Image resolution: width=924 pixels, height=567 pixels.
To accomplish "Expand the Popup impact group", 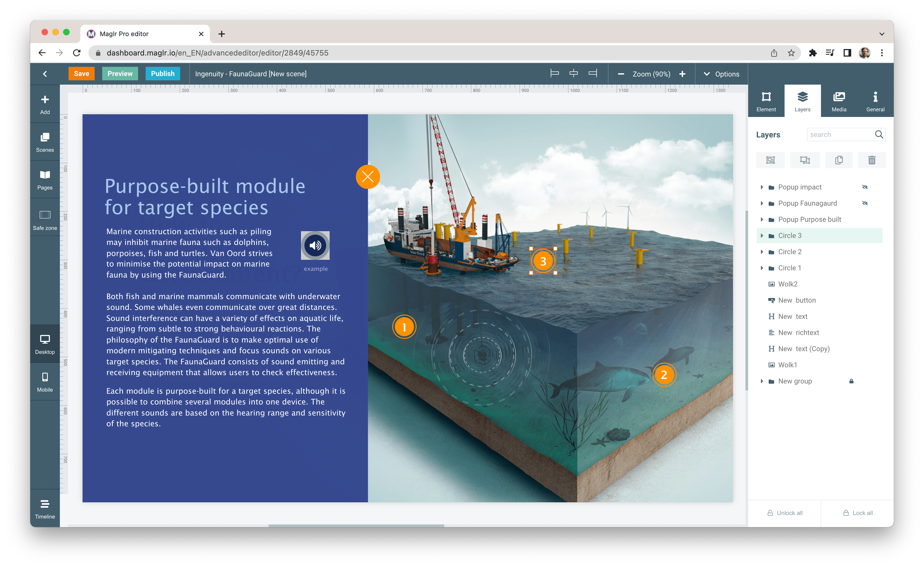I will 761,187.
